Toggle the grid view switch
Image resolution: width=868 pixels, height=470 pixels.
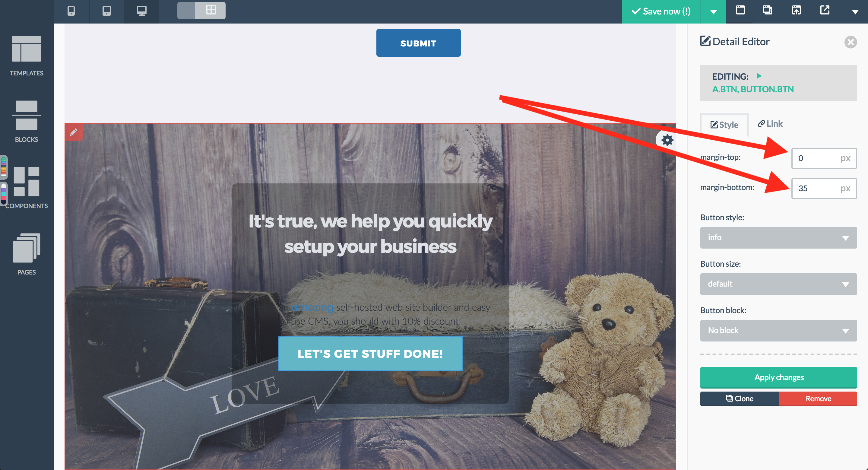point(201,11)
